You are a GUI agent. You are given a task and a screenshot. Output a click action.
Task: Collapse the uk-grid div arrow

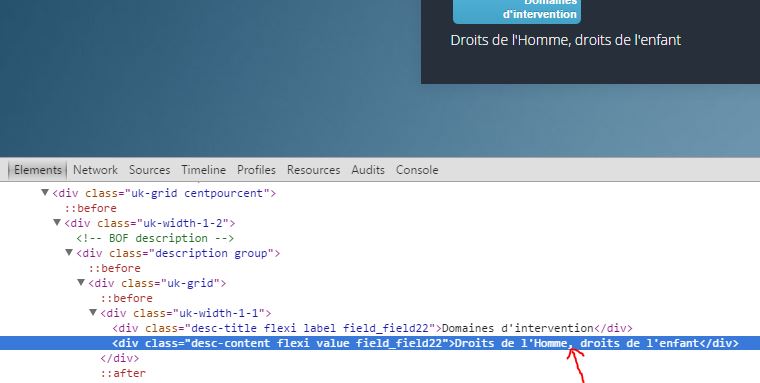click(81, 283)
